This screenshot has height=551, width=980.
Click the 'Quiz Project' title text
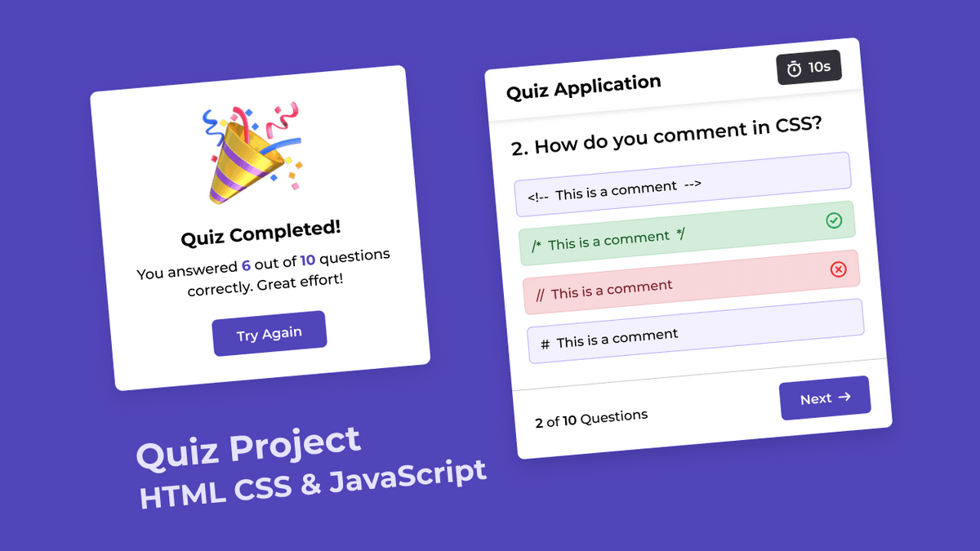coord(248,447)
